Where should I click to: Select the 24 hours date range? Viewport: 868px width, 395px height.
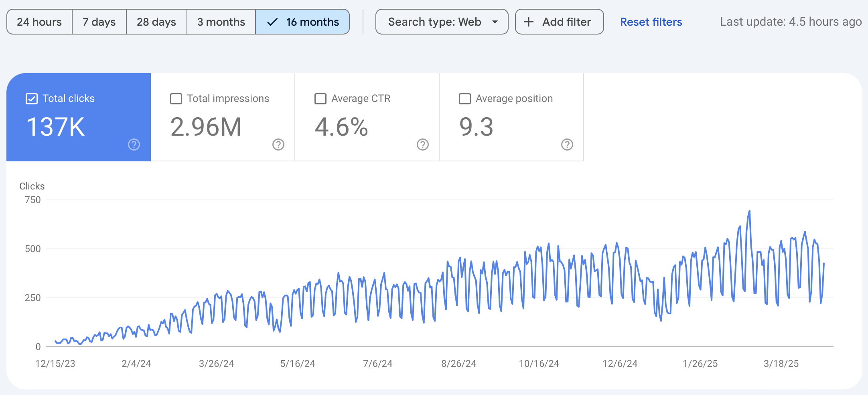[x=39, y=22]
